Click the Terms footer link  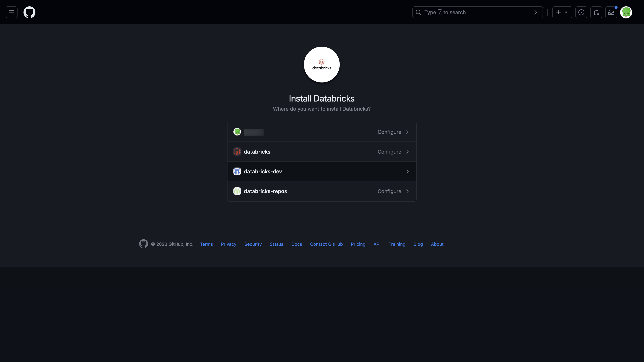click(206, 244)
